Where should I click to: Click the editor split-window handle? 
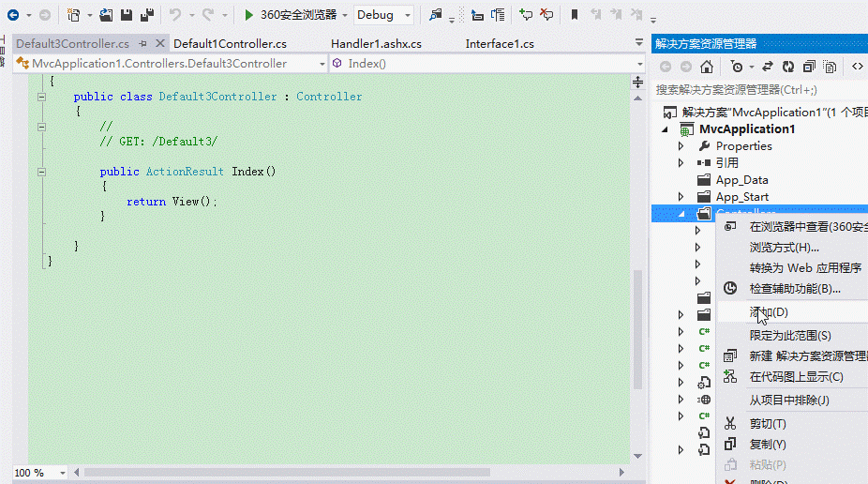pyautogui.click(x=637, y=82)
